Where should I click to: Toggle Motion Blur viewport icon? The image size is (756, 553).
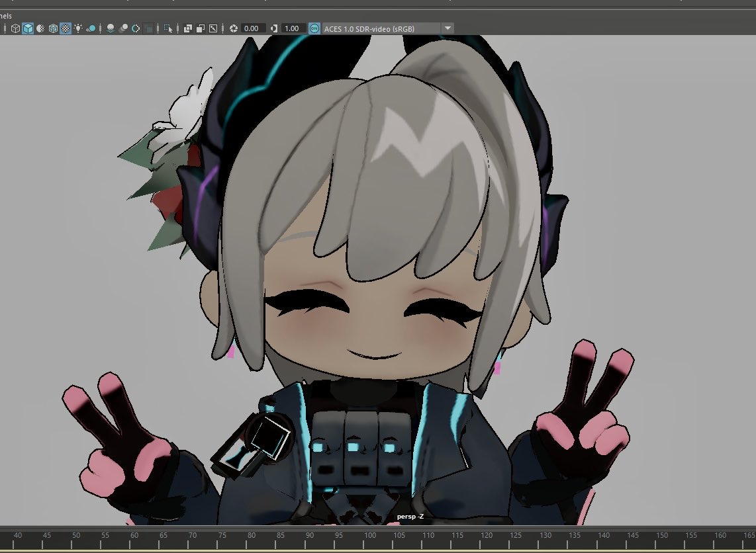pos(123,28)
